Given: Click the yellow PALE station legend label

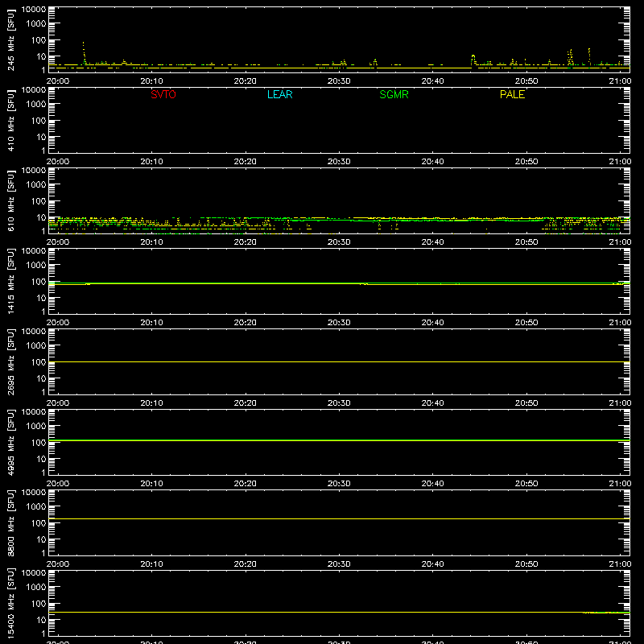Looking at the screenshot, I should point(512,94).
